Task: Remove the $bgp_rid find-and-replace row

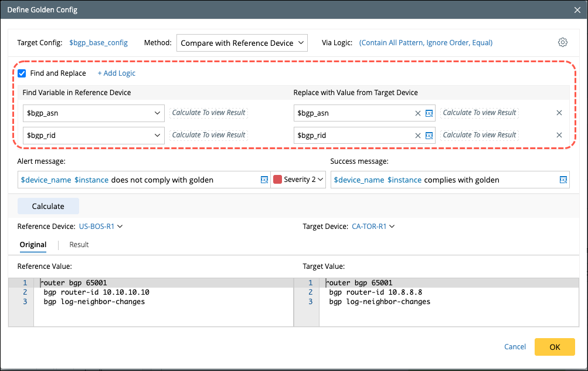Action: click(x=559, y=135)
